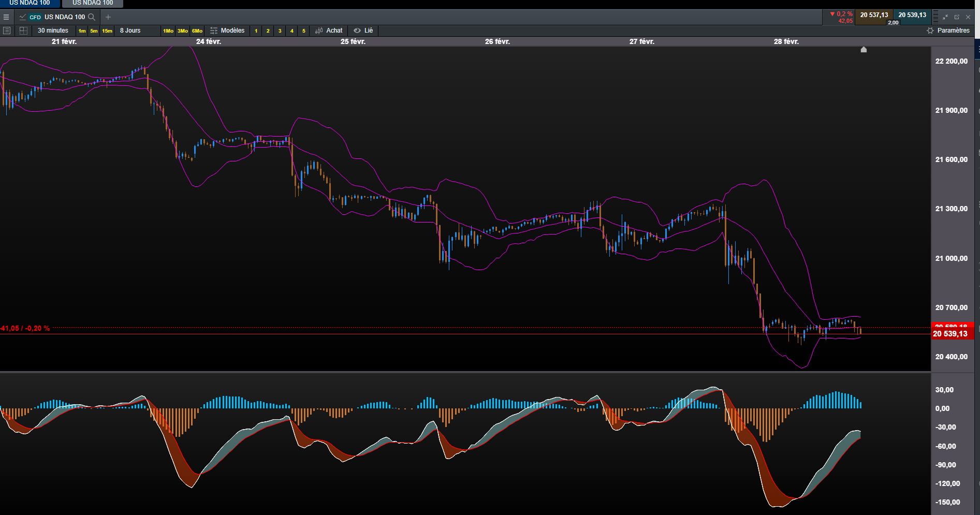Expand the 8 Jours period selector
The image size is (980, 515).
point(130,31)
